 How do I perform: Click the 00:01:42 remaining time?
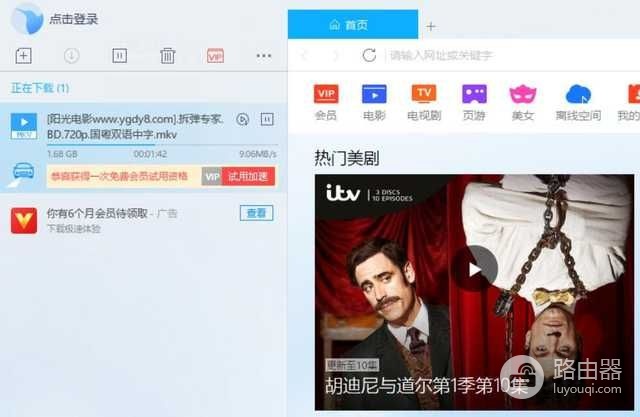150,154
